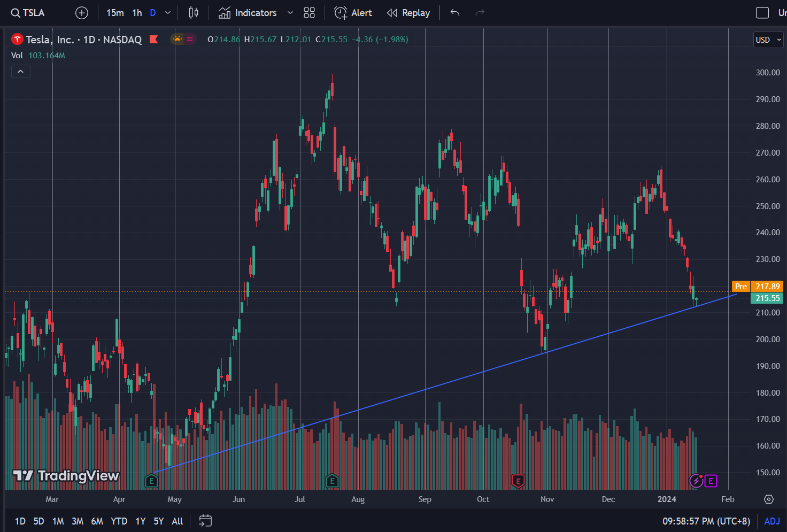Switch to the 1h interval
787x532 pixels.
point(137,13)
